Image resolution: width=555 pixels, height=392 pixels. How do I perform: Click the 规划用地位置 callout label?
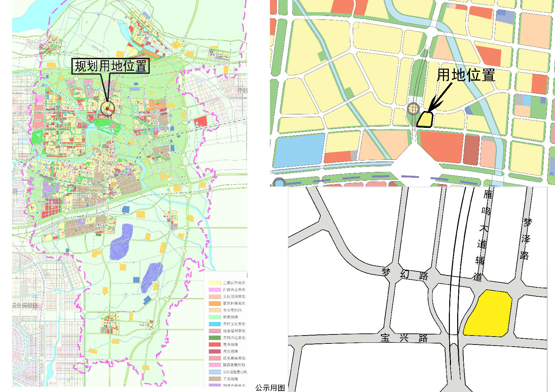[x=111, y=66]
